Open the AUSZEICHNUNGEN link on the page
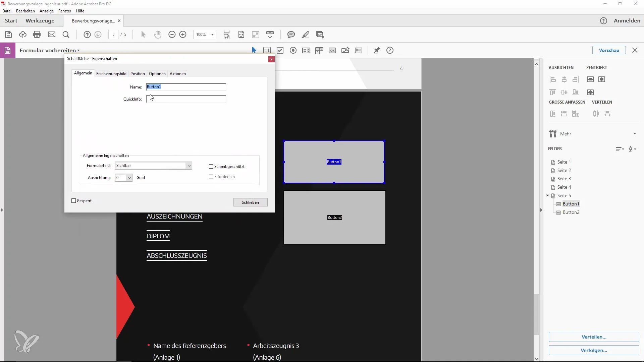Image resolution: width=644 pixels, height=362 pixels. (x=174, y=217)
